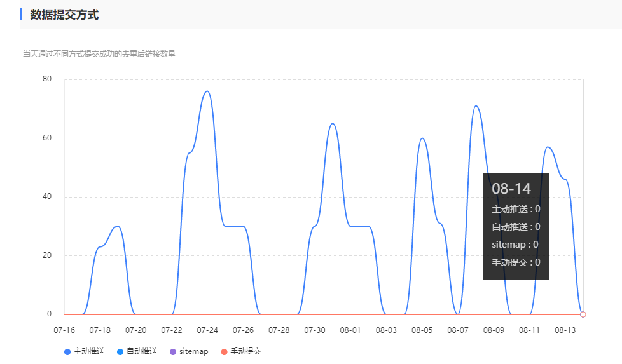The image size is (622, 364).
Task: Click the 08-09 x-axis date label
Action: (494, 330)
